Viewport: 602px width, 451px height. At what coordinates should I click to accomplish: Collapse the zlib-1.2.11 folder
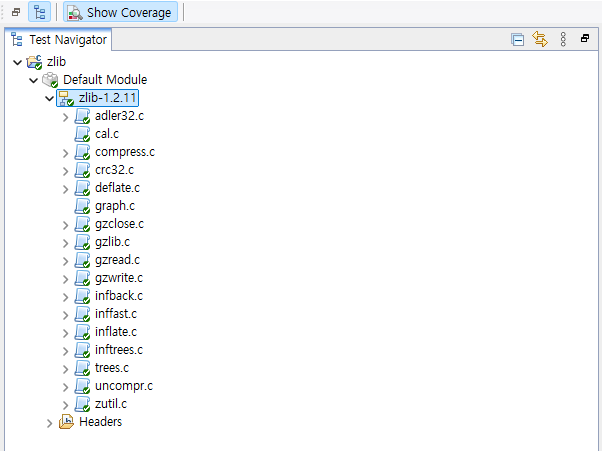[50, 98]
